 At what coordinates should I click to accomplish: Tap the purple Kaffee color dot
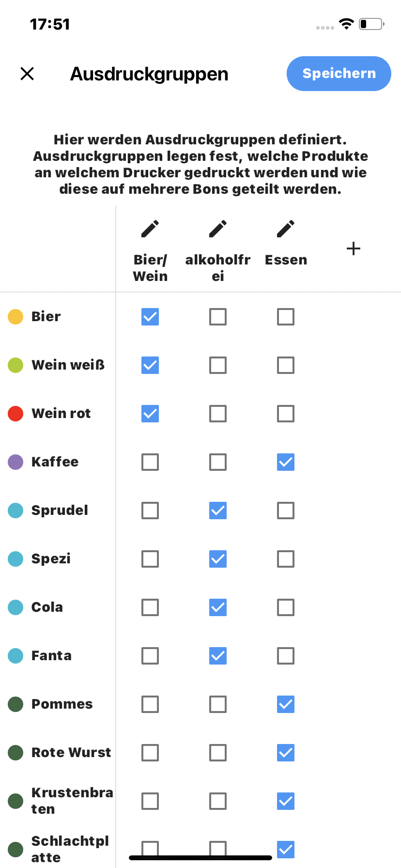click(x=15, y=462)
